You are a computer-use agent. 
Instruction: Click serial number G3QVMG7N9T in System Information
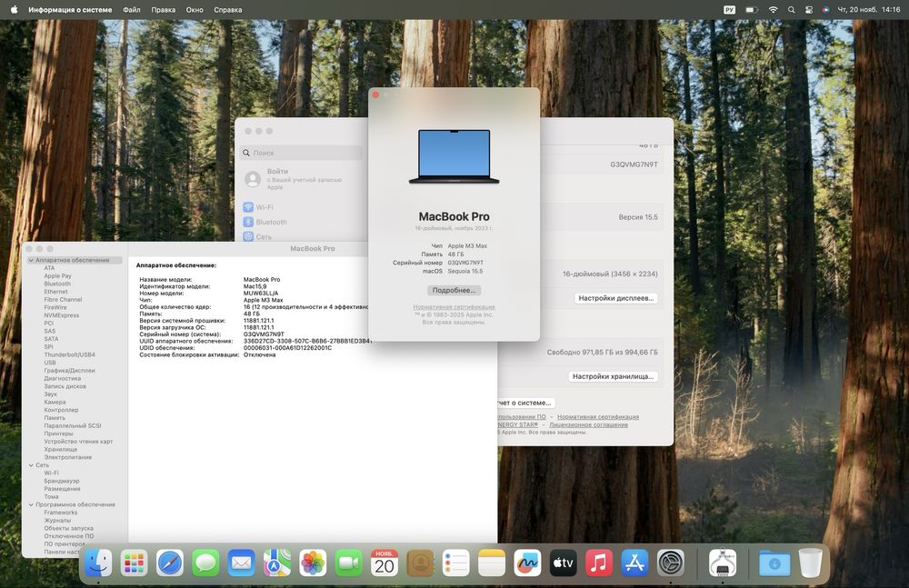click(264, 334)
